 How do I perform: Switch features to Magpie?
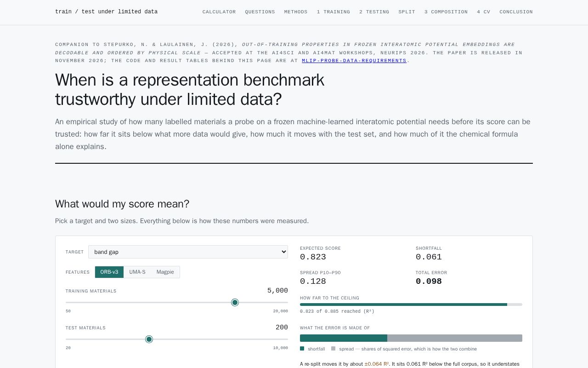[x=165, y=272]
